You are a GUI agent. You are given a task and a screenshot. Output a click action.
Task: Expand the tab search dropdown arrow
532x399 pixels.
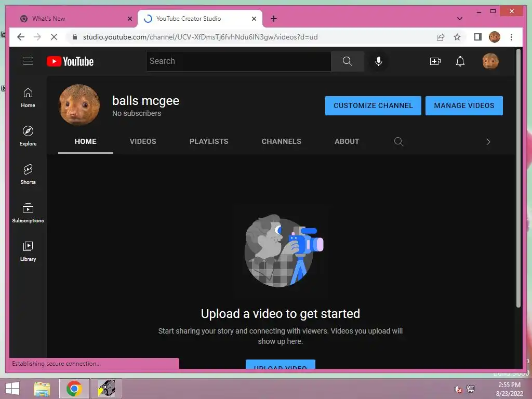459,19
